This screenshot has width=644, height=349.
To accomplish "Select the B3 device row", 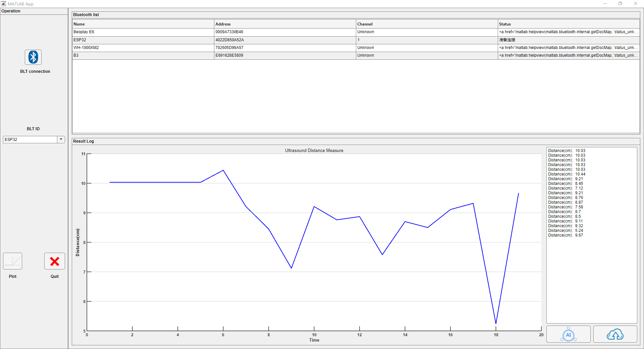I will coord(76,55).
